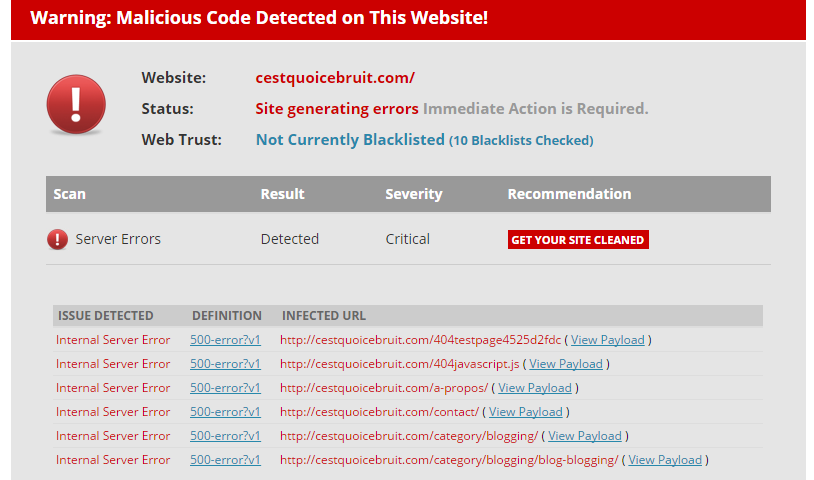Click the GET YOUR SITE CLEANED button
The height and width of the screenshot is (480, 814).
click(578, 240)
